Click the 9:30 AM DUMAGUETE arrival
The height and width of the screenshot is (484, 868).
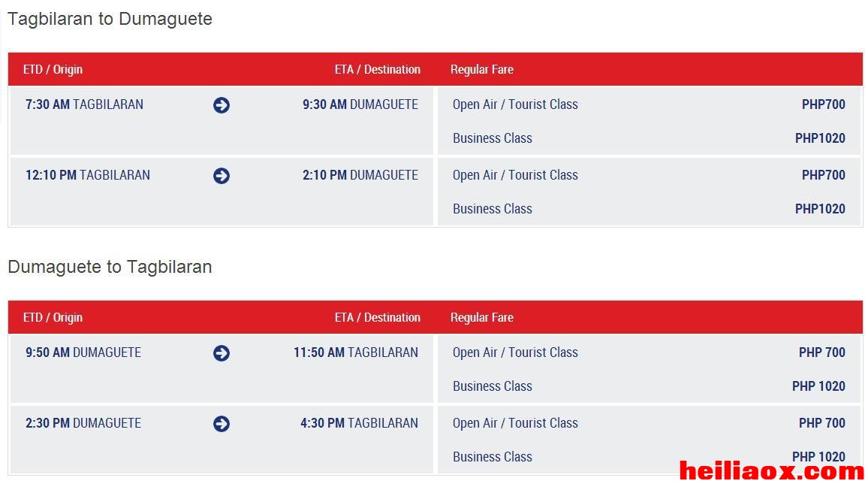pos(360,104)
